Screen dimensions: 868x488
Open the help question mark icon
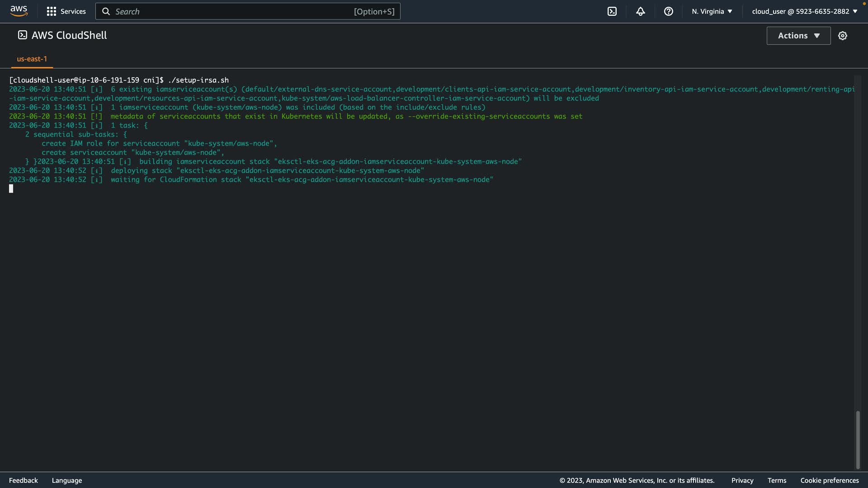coord(668,11)
